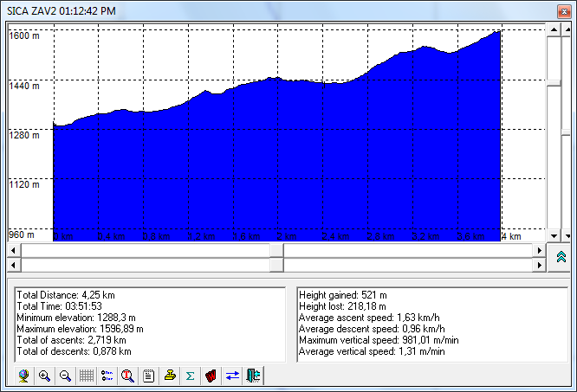Viewport: 577px width, 392px height.
Task: Click the exit door icon
Action: coord(253,376)
